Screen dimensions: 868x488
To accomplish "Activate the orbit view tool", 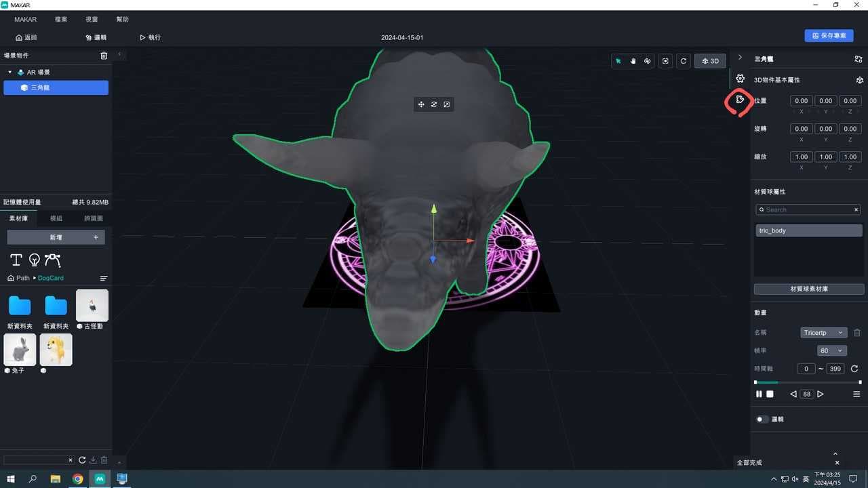I will (648, 61).
